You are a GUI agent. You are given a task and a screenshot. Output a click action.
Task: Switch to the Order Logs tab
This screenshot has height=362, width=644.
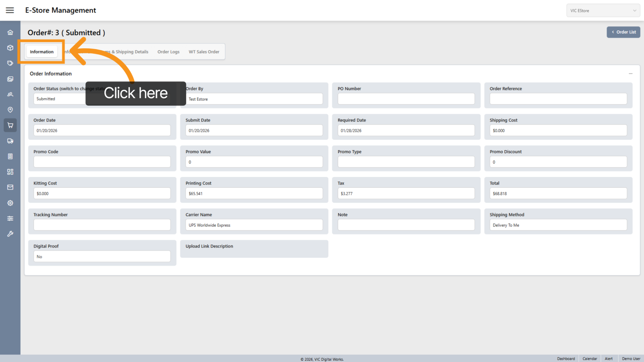[168, 52]
